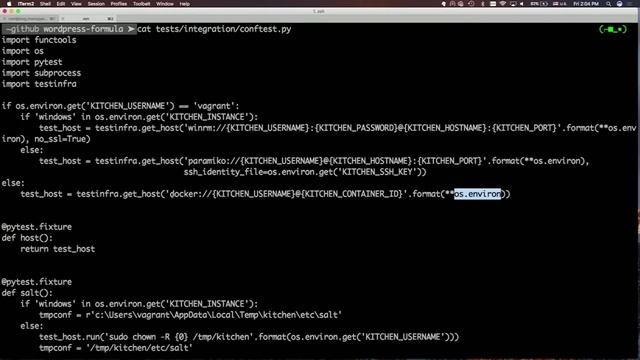Open the Time Machine status icon
Screen dimensions: 640x360
(471, 4)
